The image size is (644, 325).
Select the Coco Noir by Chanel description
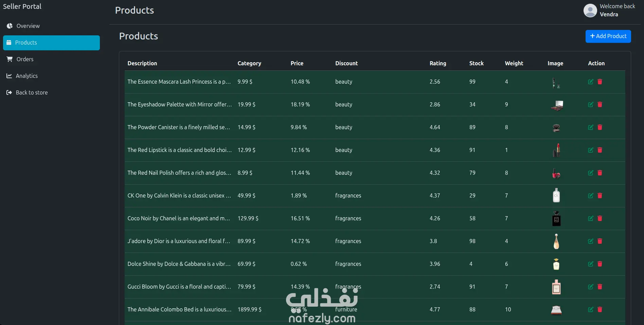[179, 218]
